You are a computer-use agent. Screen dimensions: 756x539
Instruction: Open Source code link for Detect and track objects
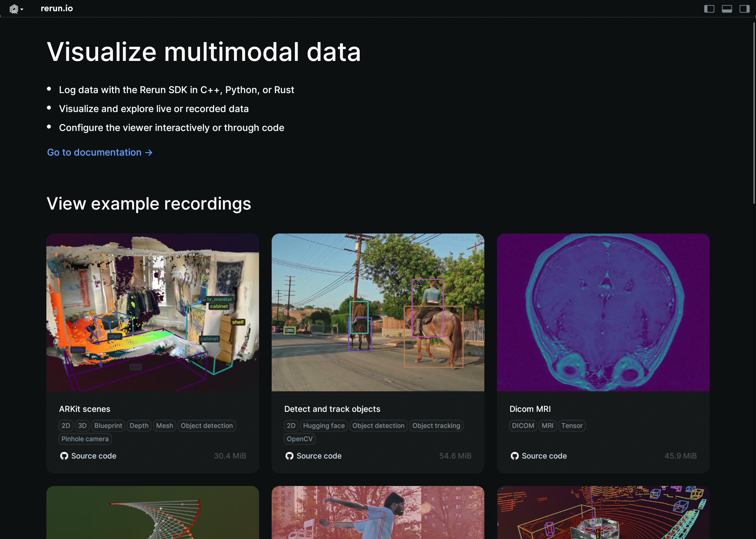(x=319, y=456)
